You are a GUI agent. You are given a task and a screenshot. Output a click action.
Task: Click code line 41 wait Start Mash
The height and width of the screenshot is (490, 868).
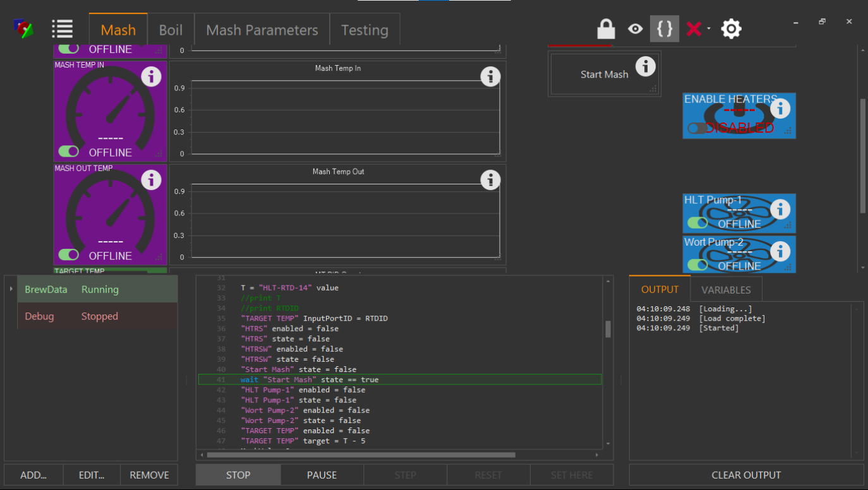pos(400,379)
